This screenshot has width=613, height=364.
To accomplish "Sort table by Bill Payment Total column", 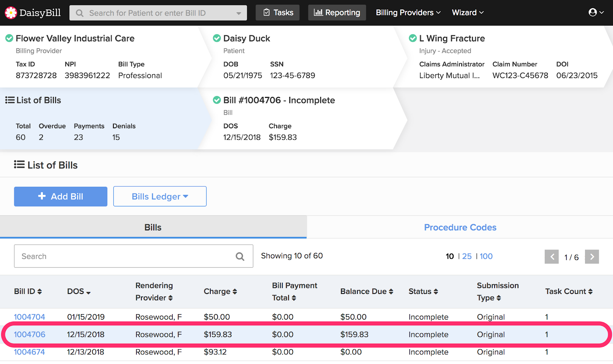I will [295, 292].
